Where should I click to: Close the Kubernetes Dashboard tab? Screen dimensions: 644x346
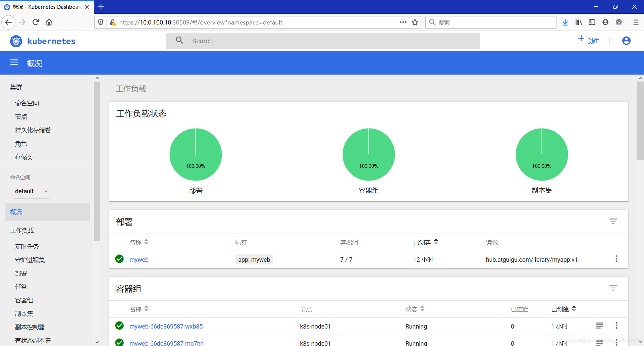(87, 7)
